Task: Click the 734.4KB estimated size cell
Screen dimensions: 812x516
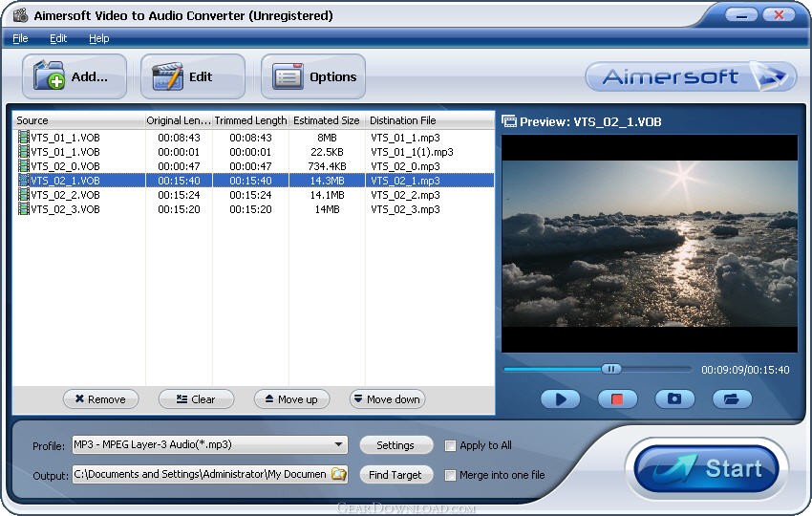Action: [327, 166]
